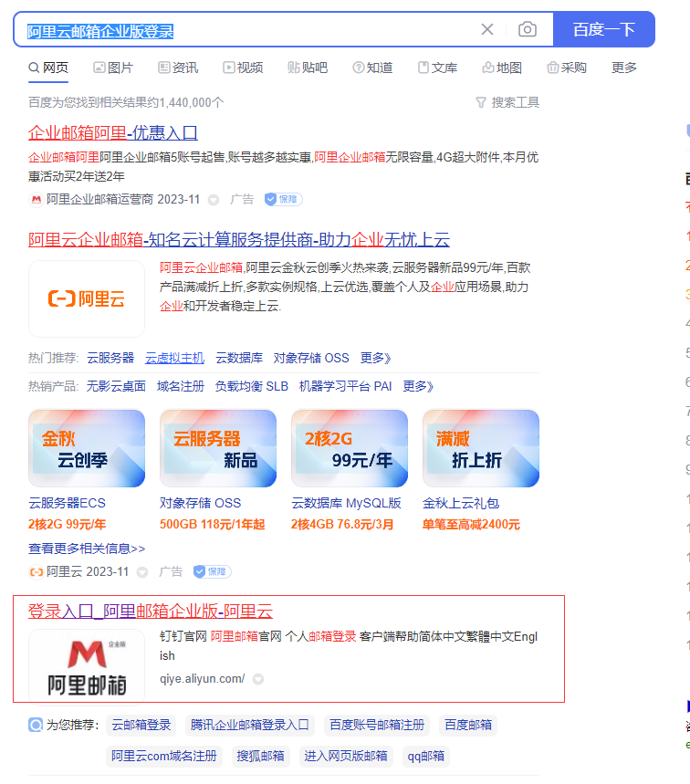Open the 云服务器 recommended link
Screen dimensions: 690x784
(110, 358)
